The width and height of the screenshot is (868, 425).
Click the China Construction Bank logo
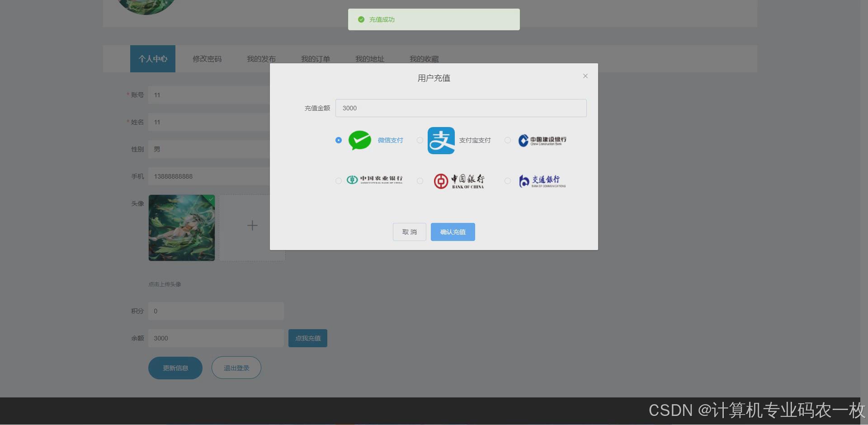tap(542, 141)
